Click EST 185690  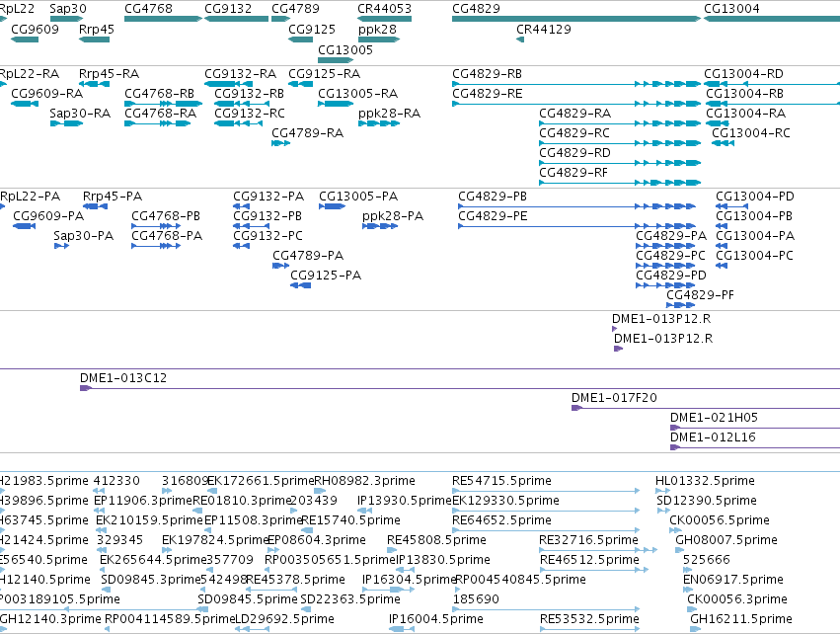click(x=546, y=609)
